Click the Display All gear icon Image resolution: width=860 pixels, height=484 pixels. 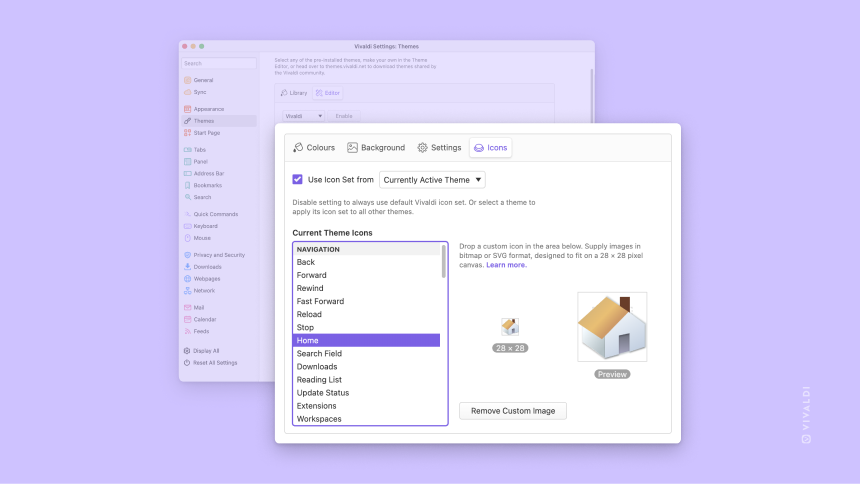[187, 351]
